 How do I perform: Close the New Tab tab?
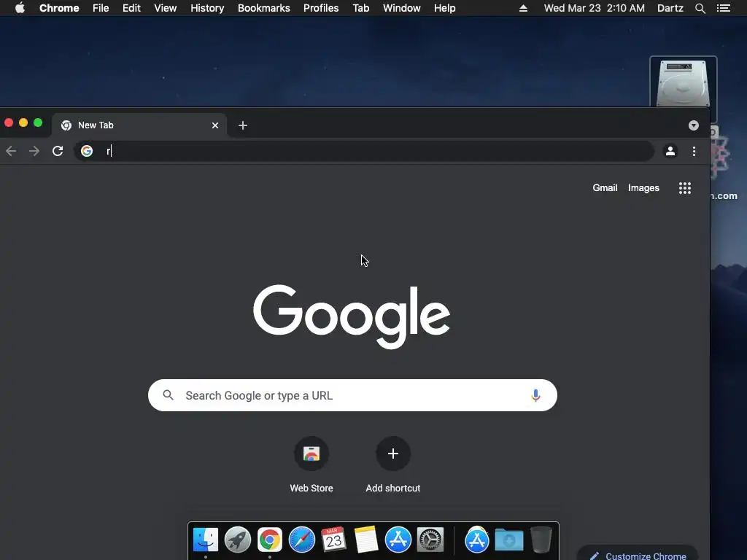pyautogui.click(x=215, y=125)
